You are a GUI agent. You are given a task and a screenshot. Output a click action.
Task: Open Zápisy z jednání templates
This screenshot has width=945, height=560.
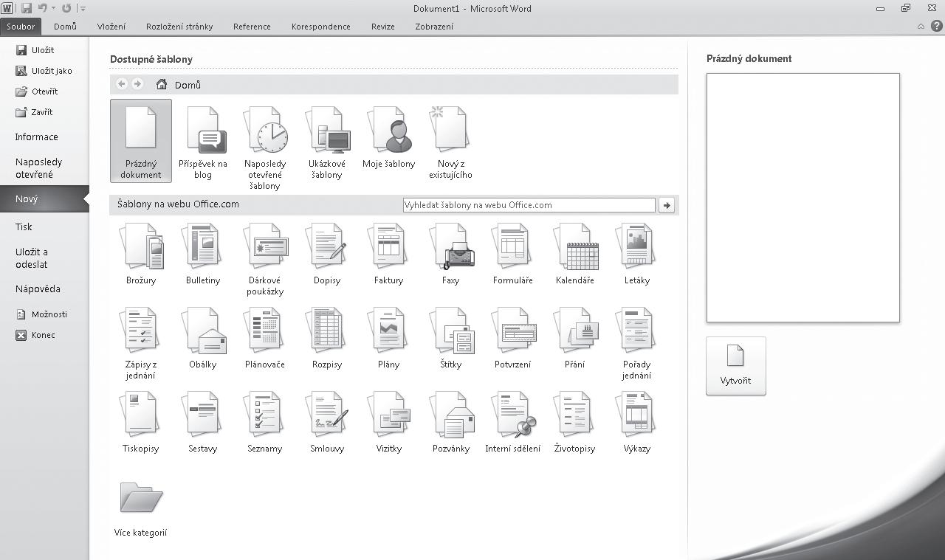[141, 343]
